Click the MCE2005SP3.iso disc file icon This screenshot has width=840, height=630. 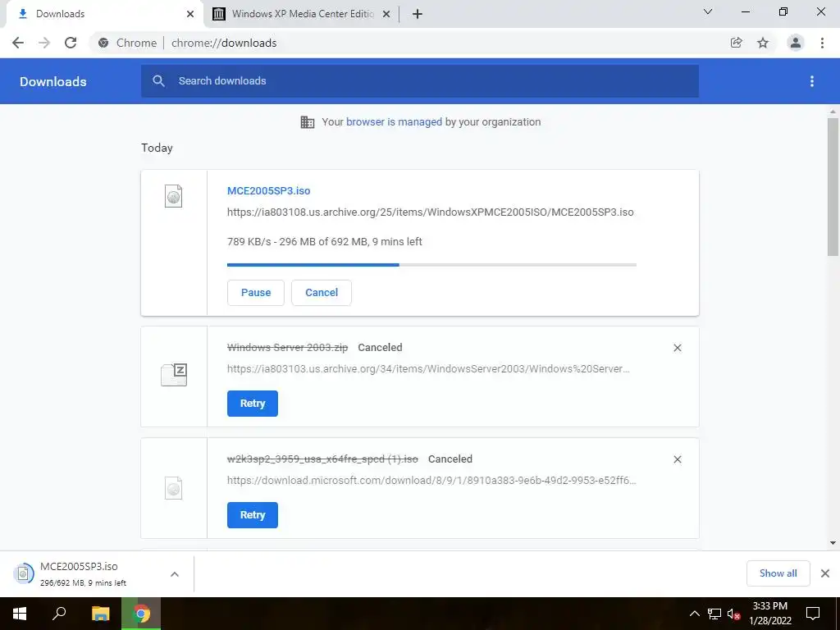(x=174, y=196)
